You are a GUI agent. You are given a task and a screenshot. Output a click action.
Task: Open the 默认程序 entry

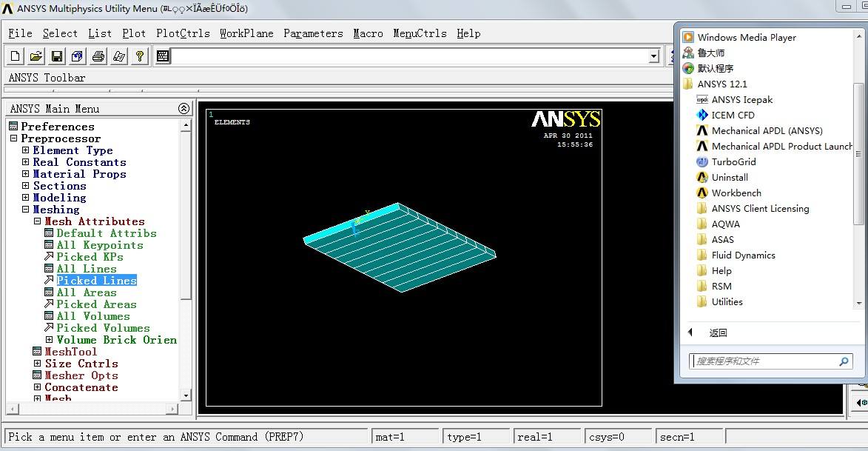716,68
